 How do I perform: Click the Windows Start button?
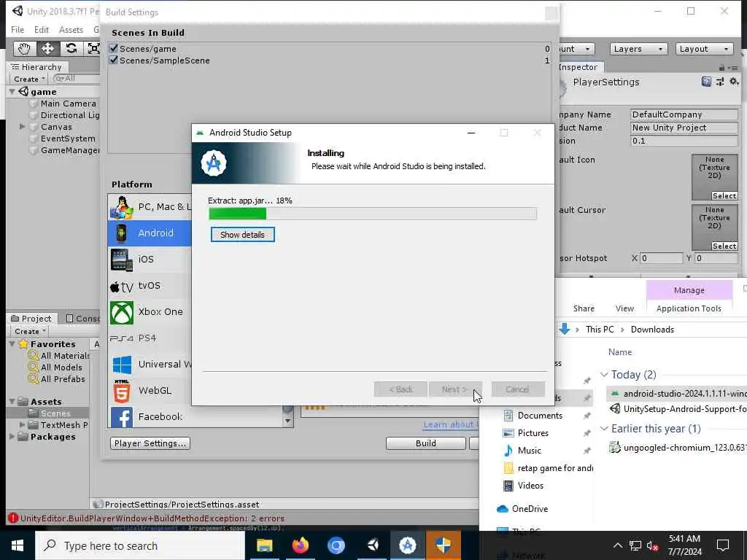(18, 545)
